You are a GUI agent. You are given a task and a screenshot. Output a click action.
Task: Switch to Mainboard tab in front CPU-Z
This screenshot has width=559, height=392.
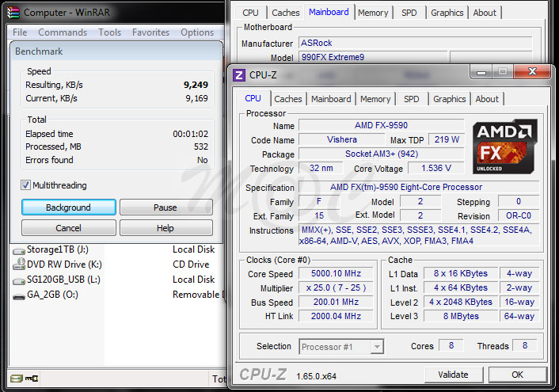click(331, 99)
